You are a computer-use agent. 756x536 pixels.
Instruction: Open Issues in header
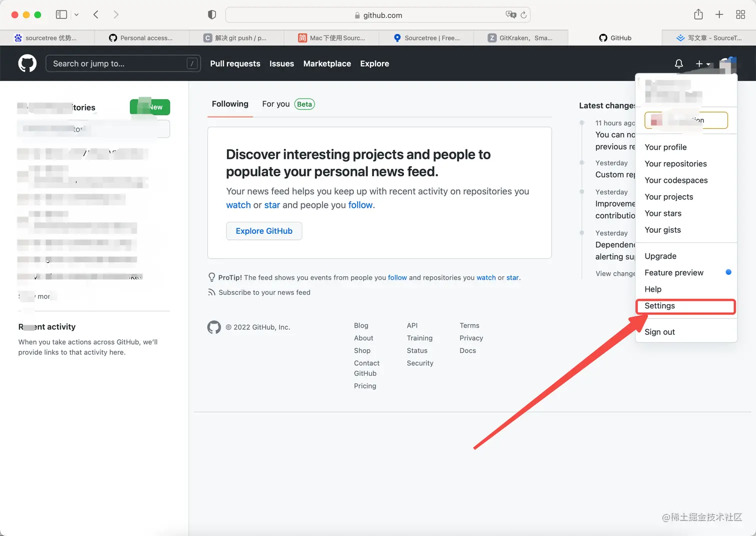281,63
